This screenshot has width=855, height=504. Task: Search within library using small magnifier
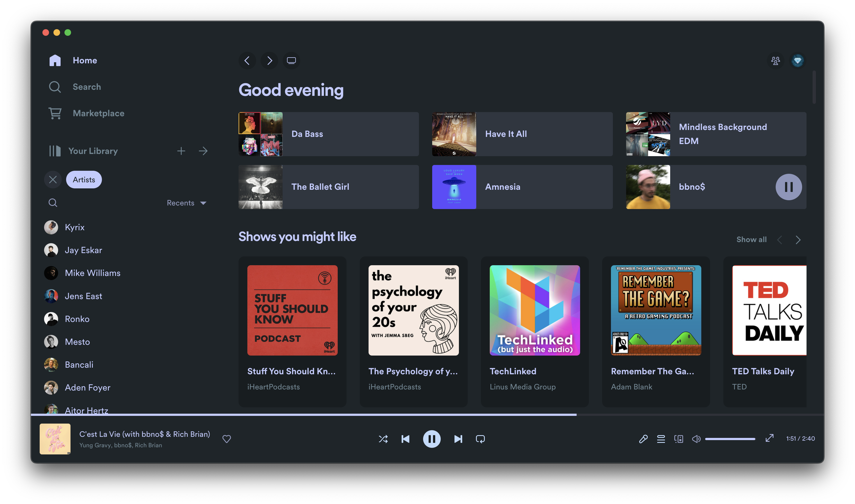(x=53, y=203)
